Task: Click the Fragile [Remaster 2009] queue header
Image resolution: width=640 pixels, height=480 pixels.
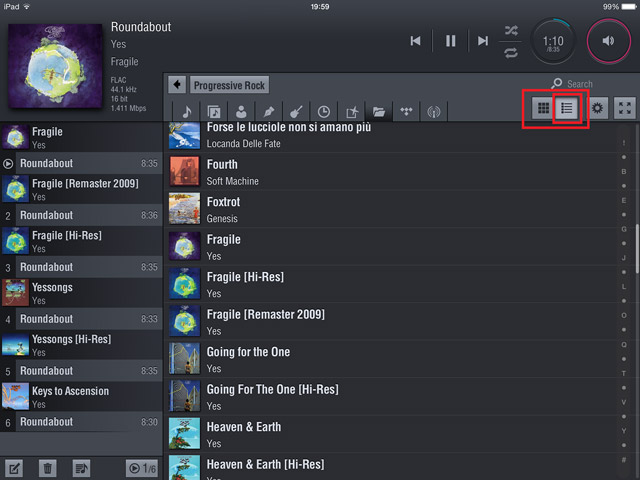Action: (x=81, y=189)
